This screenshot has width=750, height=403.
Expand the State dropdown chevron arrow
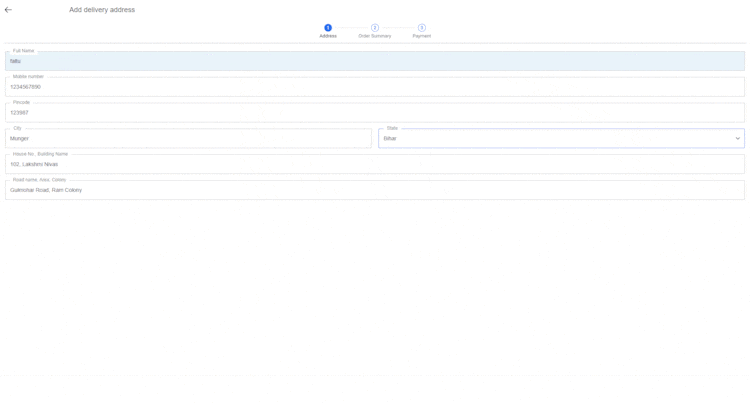click(x=738, y=139)
